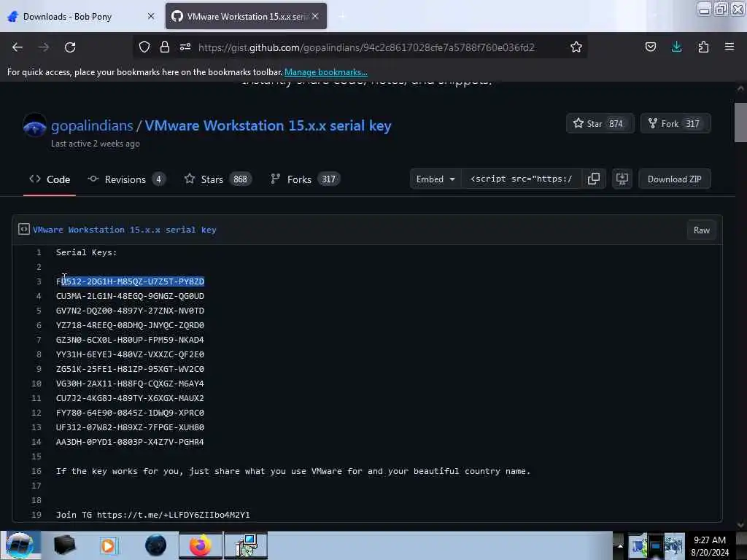
Task: Select line number 19
Action: coord(36,515)
